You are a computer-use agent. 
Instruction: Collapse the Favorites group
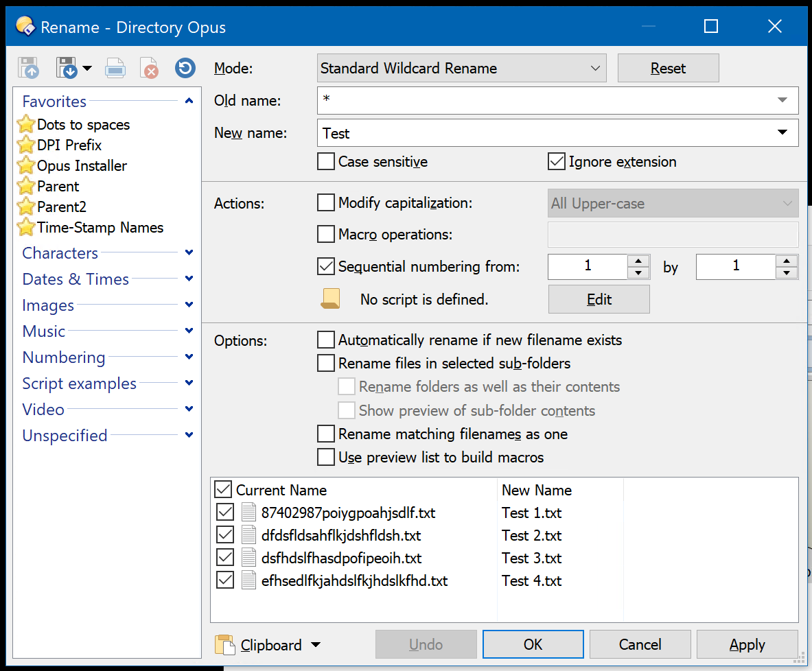pos(189,101)
